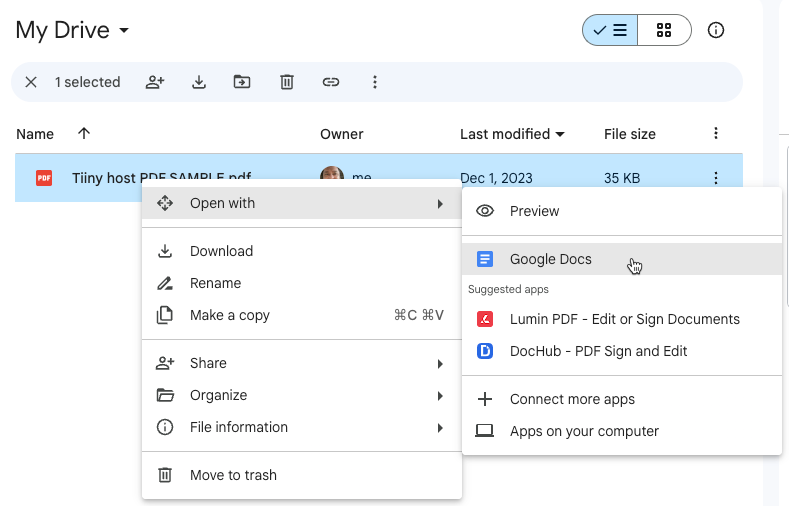Reverse sort direction arrow next to Name
The width and height of the screenshot is (789, 506).
pyautogui.click(x=84, y=133)
